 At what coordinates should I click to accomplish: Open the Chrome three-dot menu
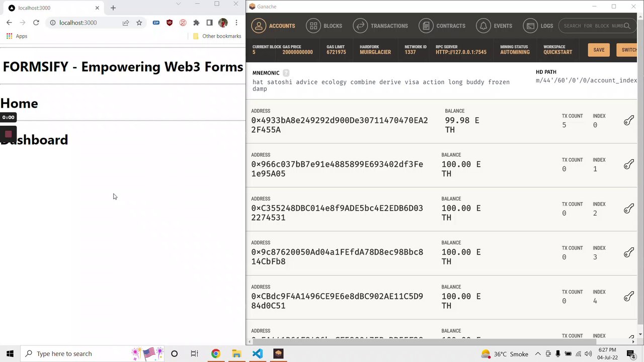coord(236,23)
